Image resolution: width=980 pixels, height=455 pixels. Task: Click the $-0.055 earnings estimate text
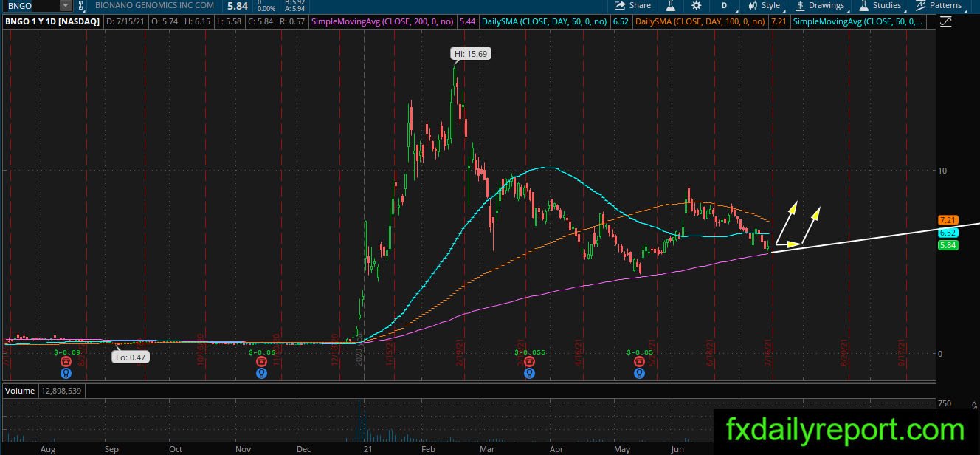530,352
